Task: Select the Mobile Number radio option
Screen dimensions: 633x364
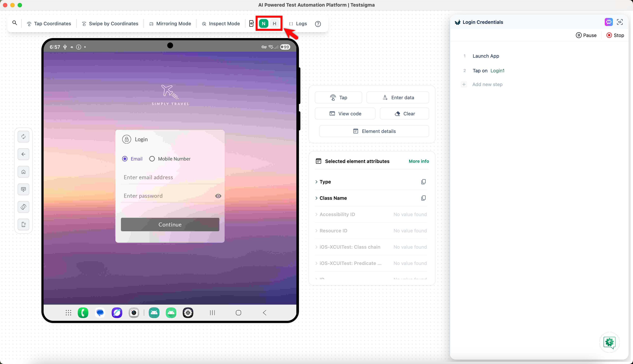Action: coord(152,159)
